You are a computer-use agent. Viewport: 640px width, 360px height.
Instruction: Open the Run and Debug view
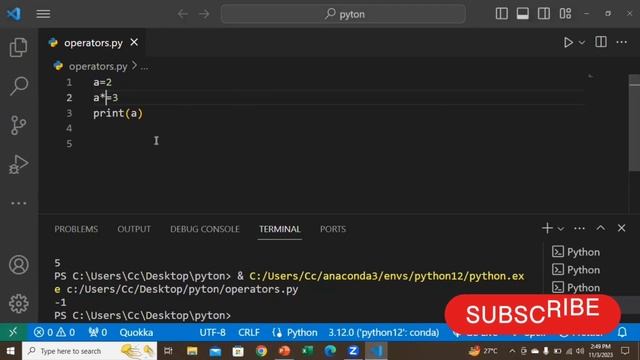tap(19, 164)
